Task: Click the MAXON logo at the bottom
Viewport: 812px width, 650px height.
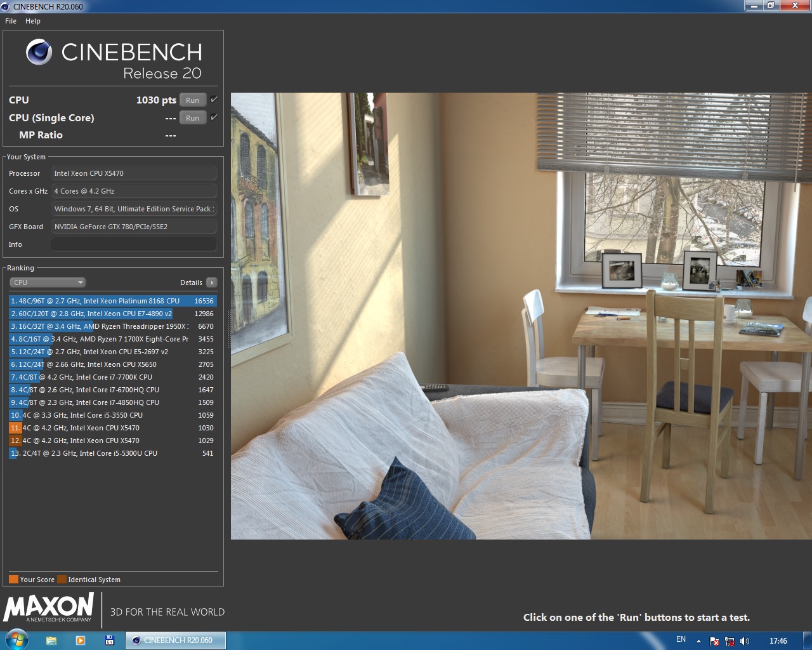Action: (x=49, y=607)
